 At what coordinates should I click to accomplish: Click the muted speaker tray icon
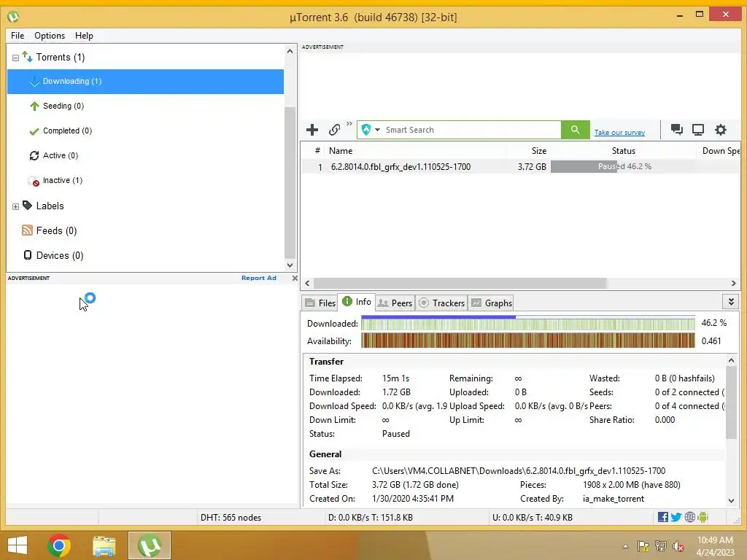click(x=678, y=546)
